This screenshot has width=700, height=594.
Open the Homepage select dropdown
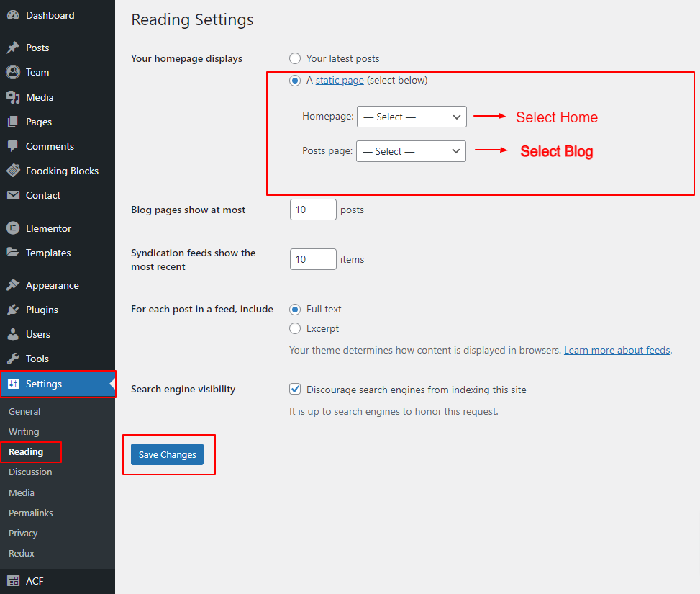[x=412, y=117]
